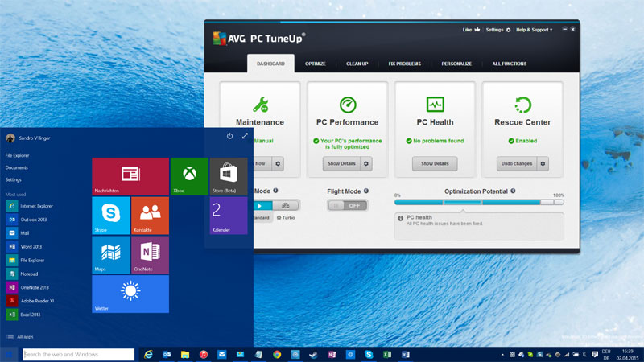Click the Optimization Potential progress bar
The width and height of the screenshot is (644, 362).
[479, 202]
